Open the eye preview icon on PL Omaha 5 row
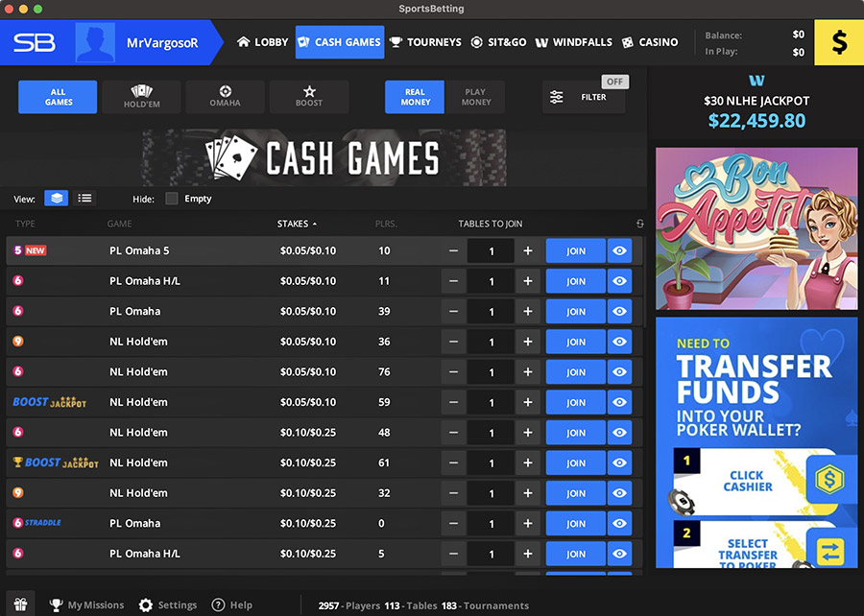 tap(619, 250)
